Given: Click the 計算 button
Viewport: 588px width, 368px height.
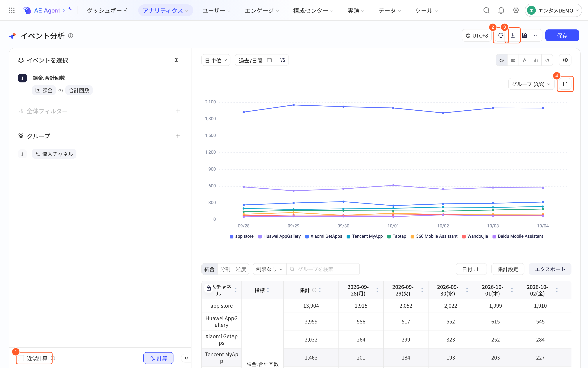Looking at the screenshot, I should 158,358.
